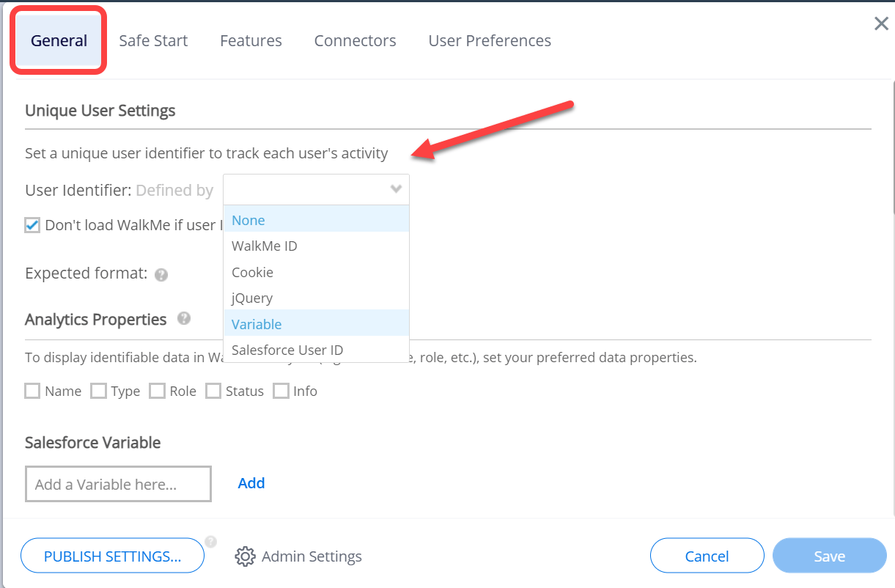Check the Role property checkbox
The height and width of the screenshot is (588, 895).
(x=157, y=391)
